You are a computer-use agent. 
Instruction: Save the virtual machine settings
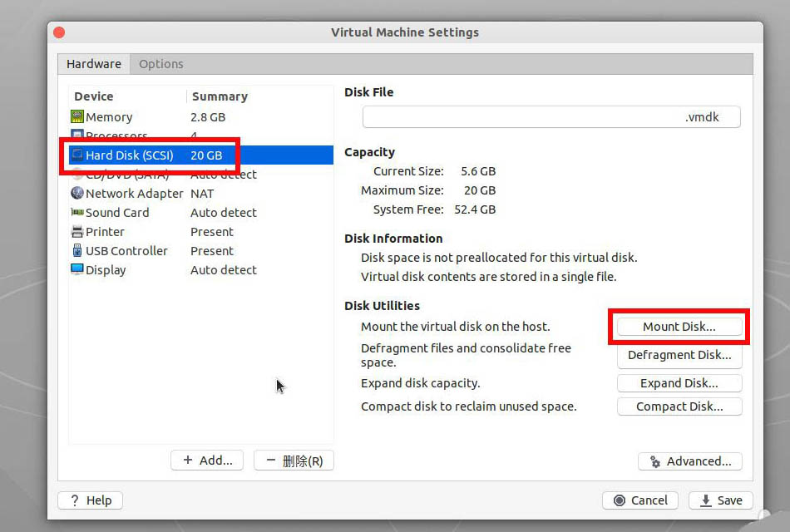(720, 500)
